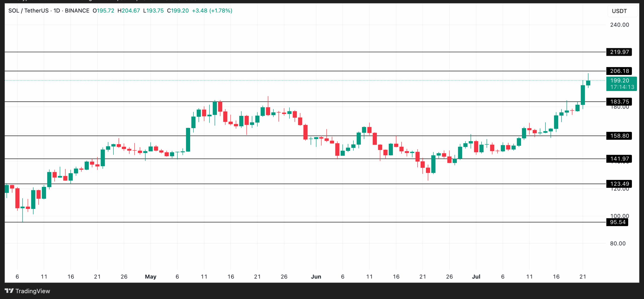
Task: Click the close value C199.20
Action: click(x=178, y=11)
